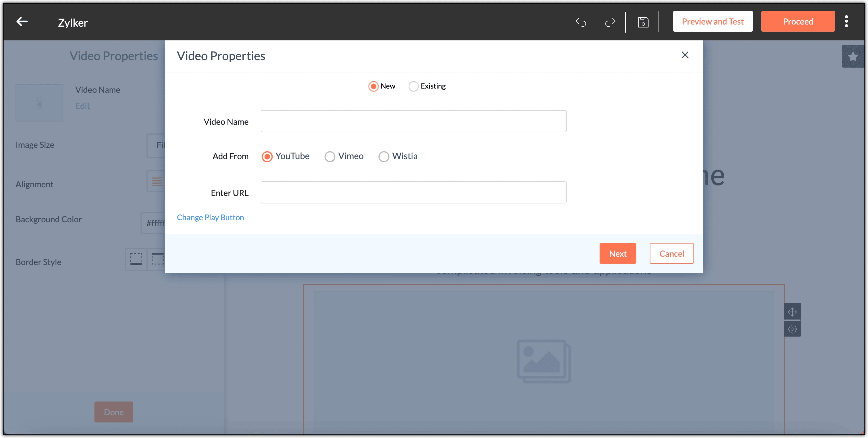
Task: Click the undo icon
Action: coord(580,22)
